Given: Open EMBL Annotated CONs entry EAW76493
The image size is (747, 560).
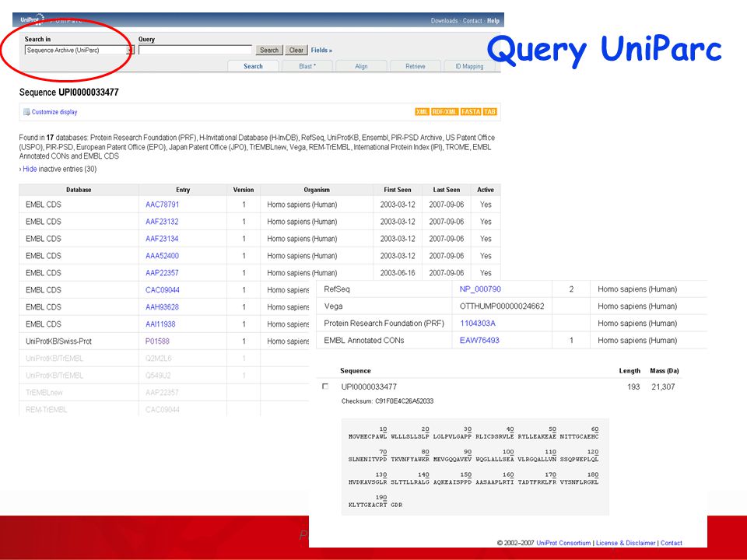Looking at the screenshot, I should 479,341.
